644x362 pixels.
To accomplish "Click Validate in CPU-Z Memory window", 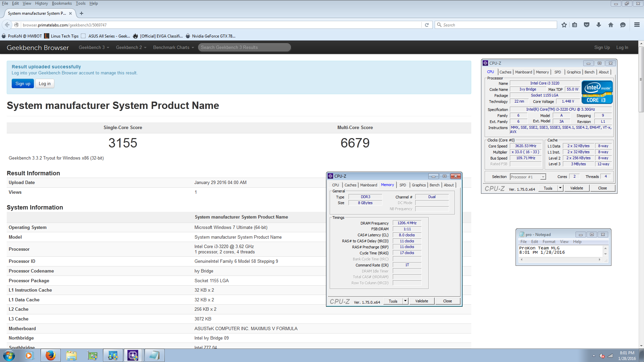I will tap(422, 301).
